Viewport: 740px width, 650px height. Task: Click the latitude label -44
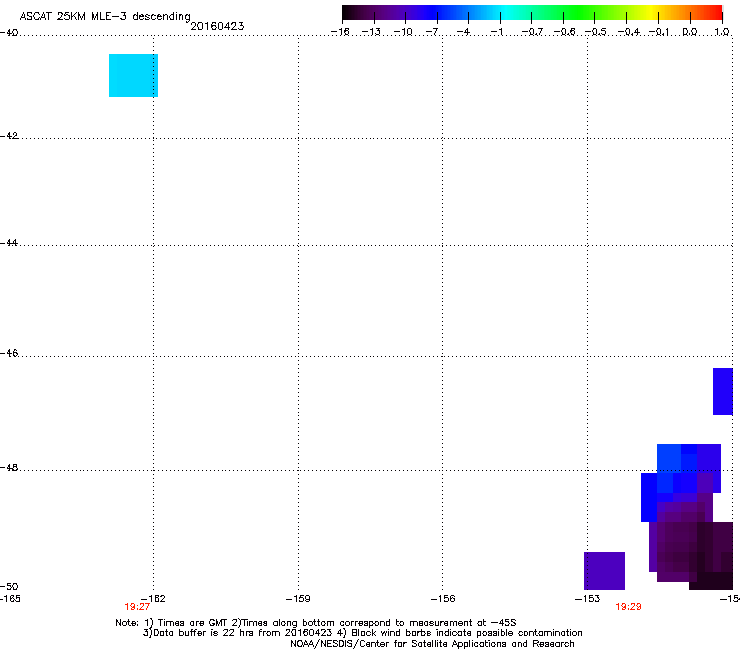pyautogui.click(x=9, y=243)
